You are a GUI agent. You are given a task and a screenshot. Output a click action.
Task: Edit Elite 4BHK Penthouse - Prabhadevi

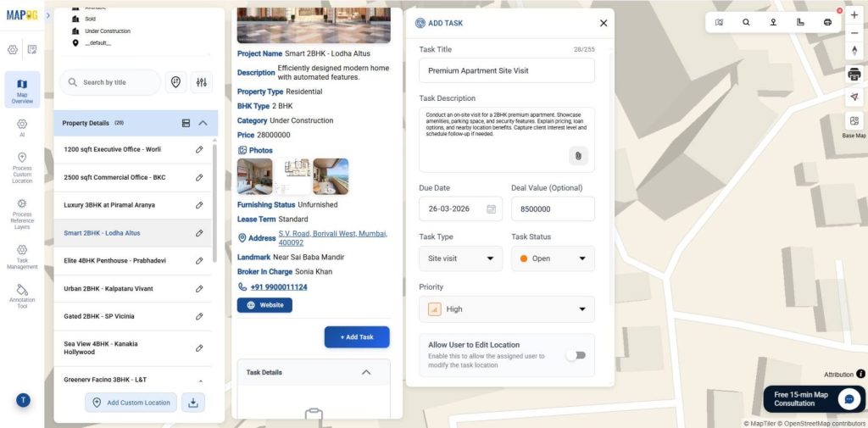(x=199, y=261)
